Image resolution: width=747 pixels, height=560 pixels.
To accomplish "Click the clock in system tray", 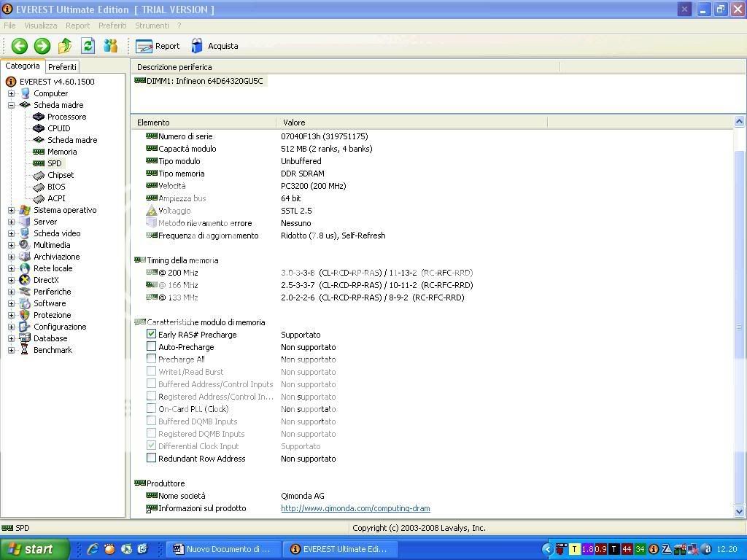I will point(727,549).
